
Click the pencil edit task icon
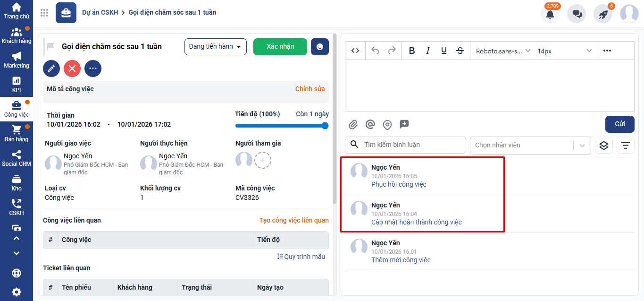pyautogui.click(x=51, y=69)
